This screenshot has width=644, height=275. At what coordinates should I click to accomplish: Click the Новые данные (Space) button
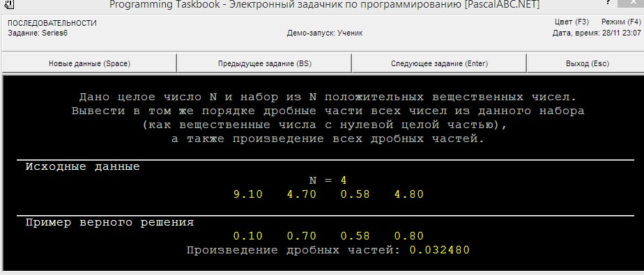coord(89,63)
